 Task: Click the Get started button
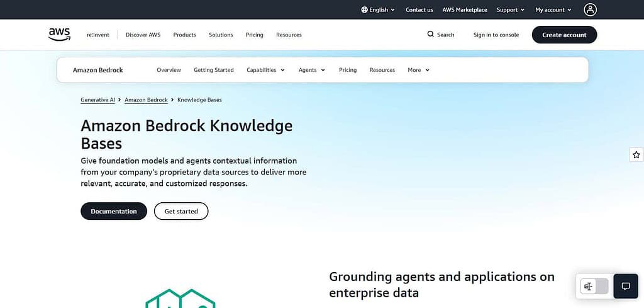coord(181,211)
